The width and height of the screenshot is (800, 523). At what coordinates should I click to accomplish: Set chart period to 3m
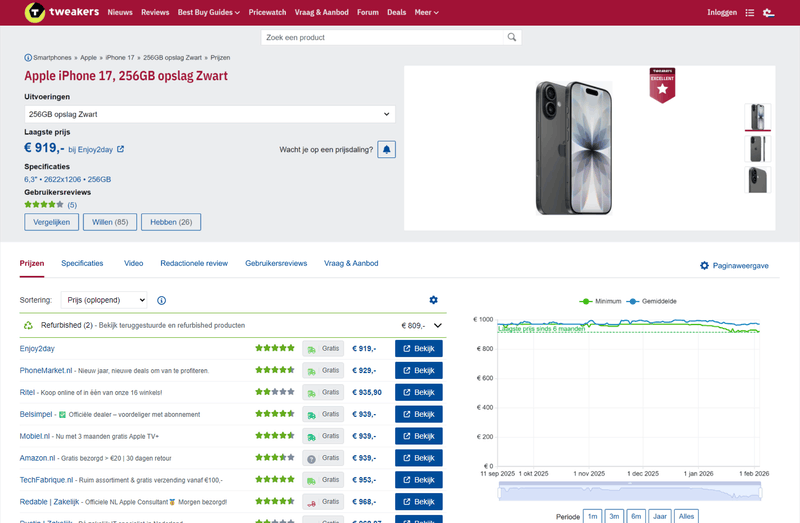pos(614,516)
